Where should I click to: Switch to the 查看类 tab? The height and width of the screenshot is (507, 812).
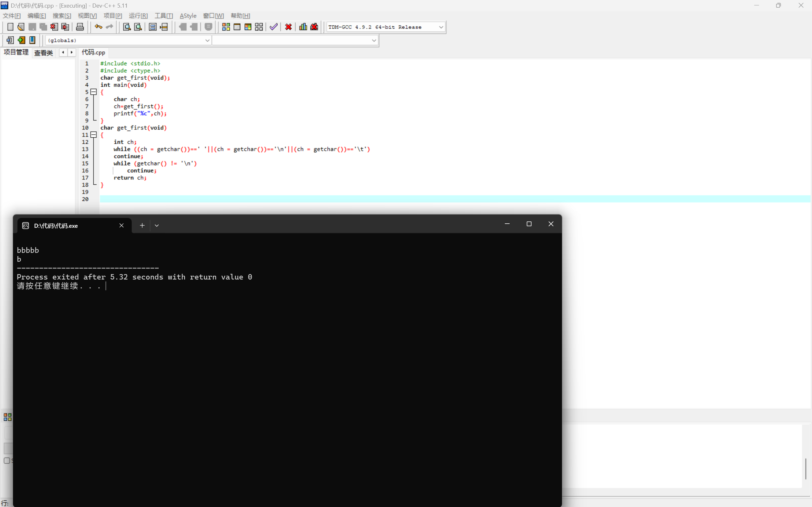43,53
